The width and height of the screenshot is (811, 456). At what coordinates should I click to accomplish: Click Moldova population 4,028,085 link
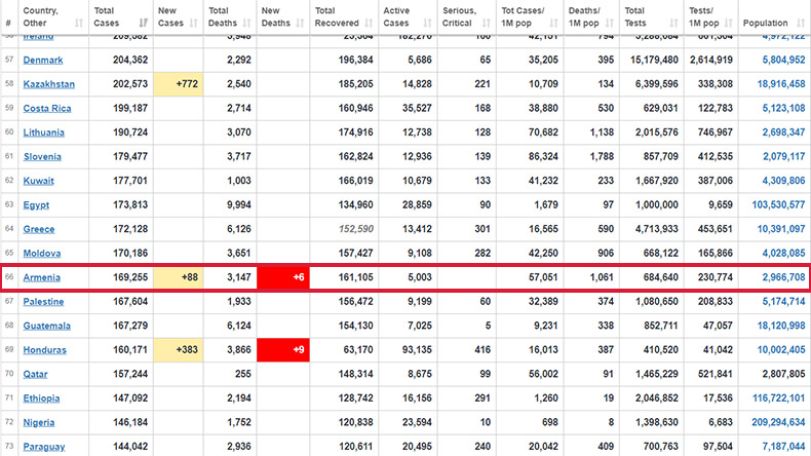pos(784,253)
